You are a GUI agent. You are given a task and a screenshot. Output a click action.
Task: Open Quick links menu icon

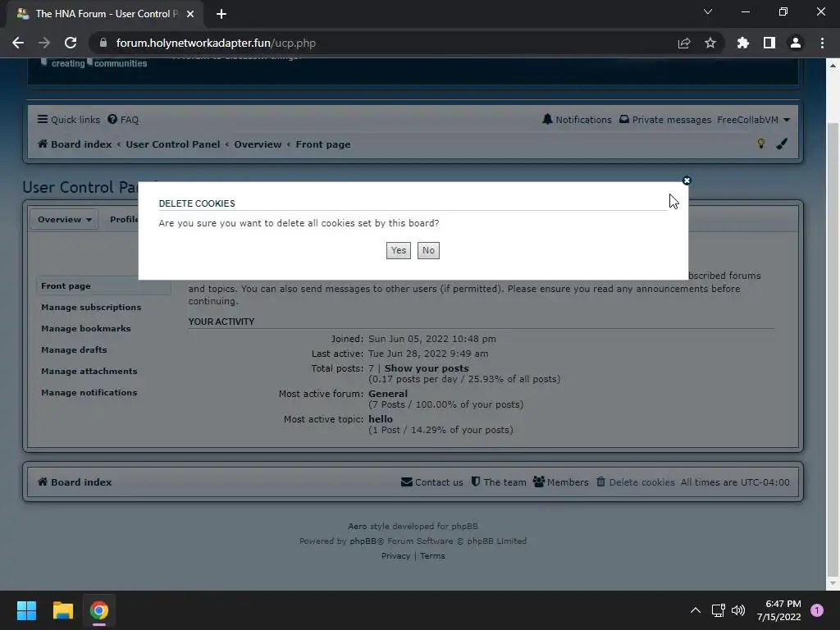(43, 120)
